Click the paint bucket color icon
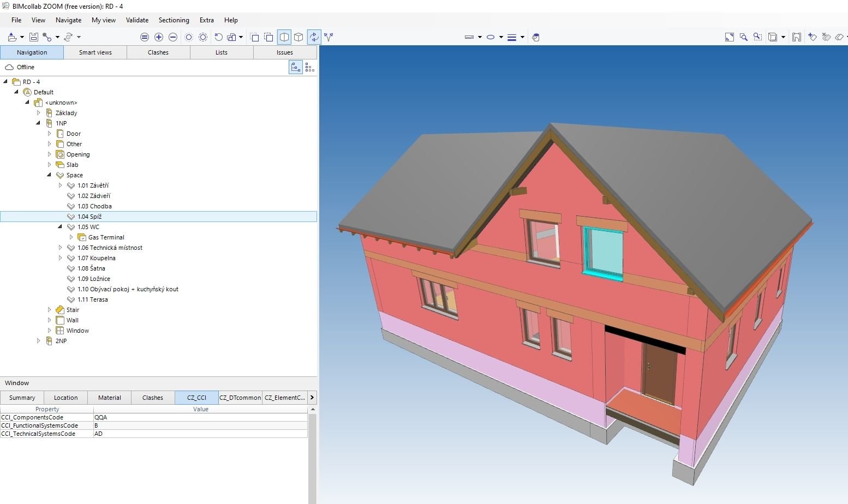 [x=536, y=38]
